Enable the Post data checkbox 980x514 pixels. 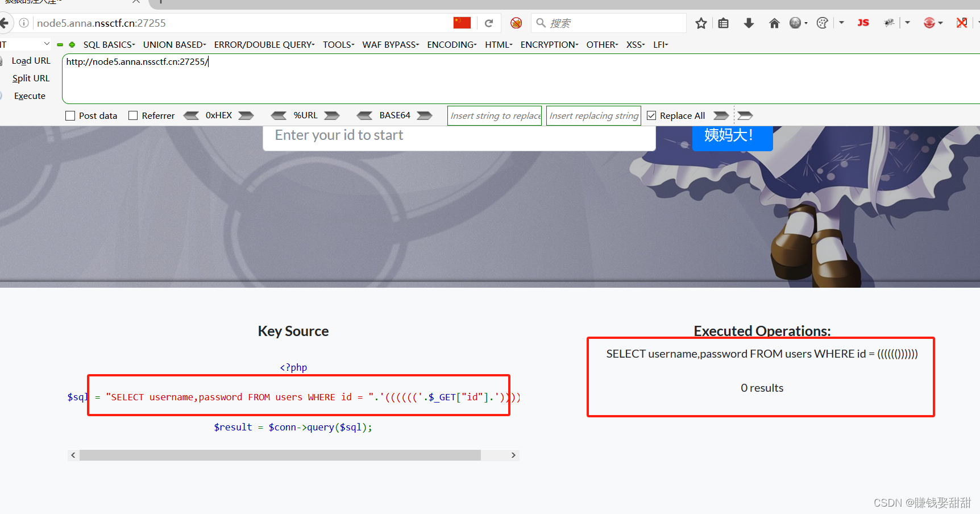click(x=70, y=115)
